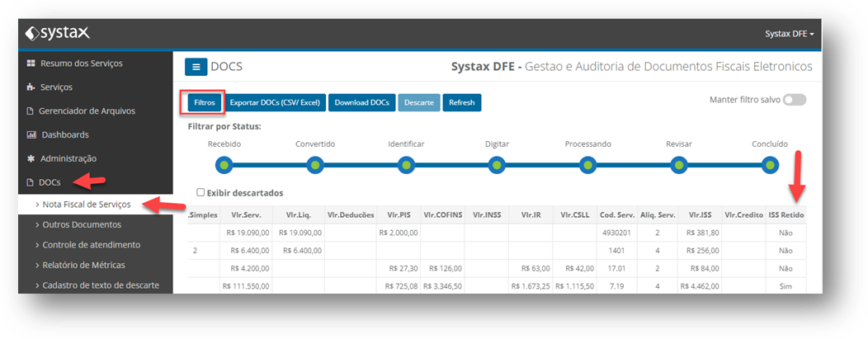
Task: Click the R$ 4.200,00 Vlr.Serv. cell
Action: point(248,269)
